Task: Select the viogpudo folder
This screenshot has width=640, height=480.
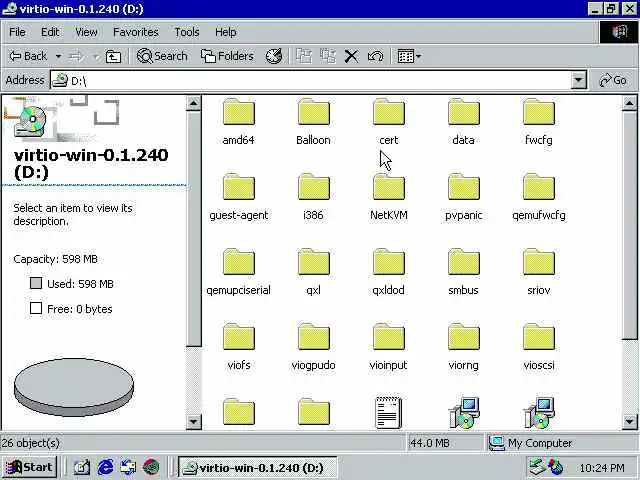Action: tap(313, 337)
